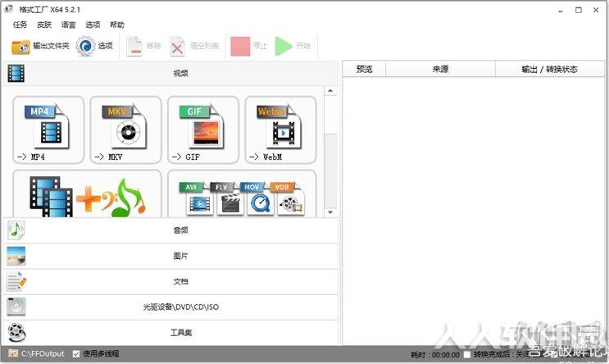Open the 输出文件夹 output folder

(40, 46)
